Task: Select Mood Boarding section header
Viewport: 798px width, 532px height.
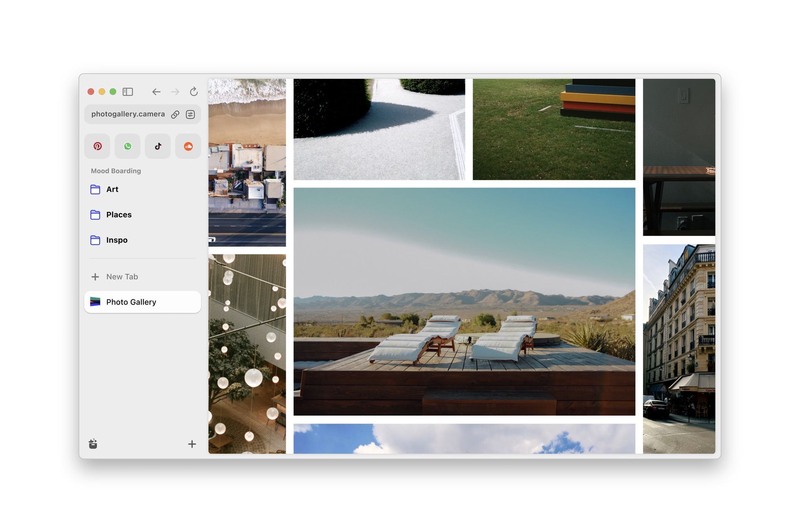Action: coord(115,171)
